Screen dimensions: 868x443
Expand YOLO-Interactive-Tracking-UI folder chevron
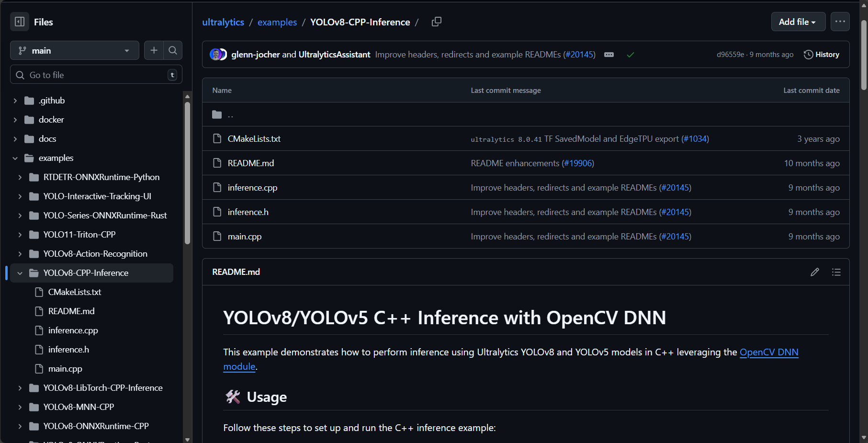[x=20, y=196]
